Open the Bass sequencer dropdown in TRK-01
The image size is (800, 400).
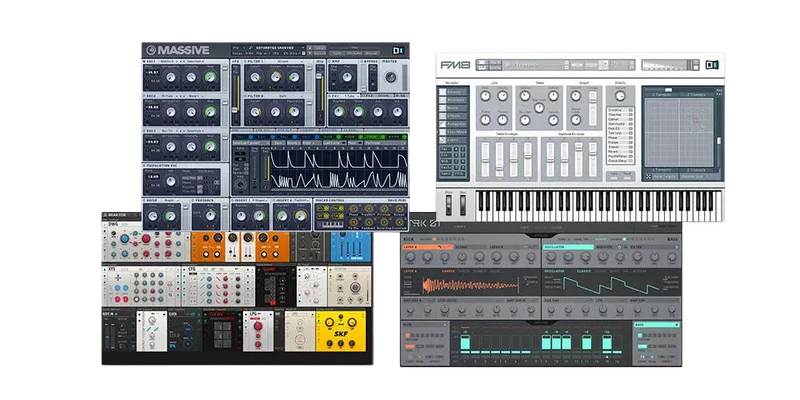657,324
